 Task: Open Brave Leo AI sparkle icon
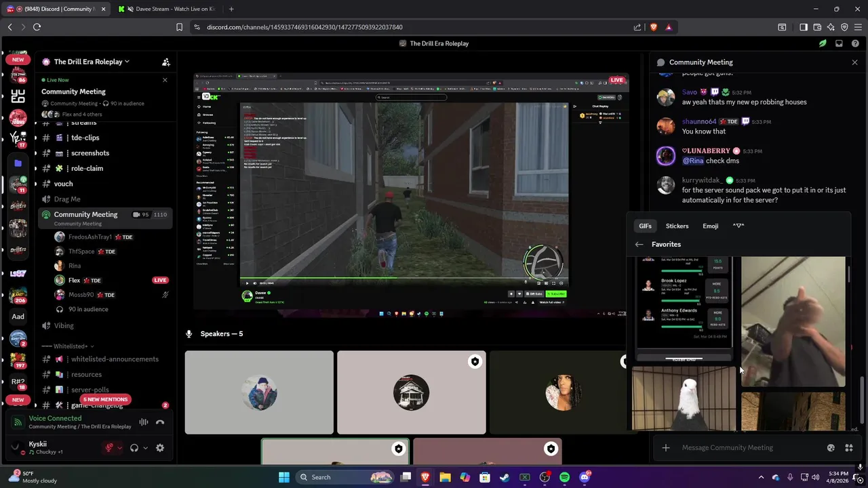pyautogui.click(x=831, y=27)
